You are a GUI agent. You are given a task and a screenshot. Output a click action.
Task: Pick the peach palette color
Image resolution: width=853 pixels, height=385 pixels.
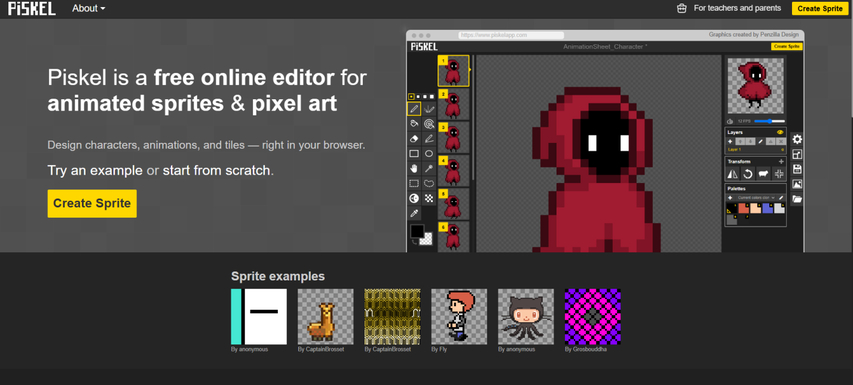click(x=756, y=208)
